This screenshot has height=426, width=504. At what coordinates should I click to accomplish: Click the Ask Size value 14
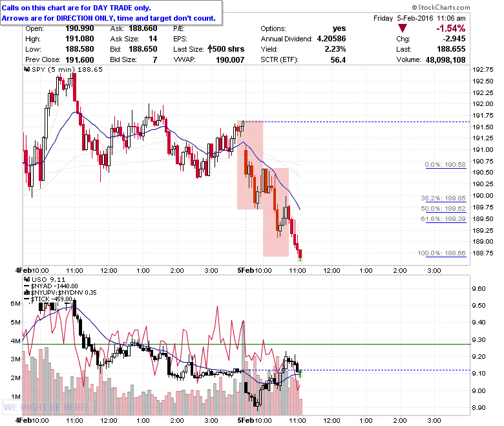[x=153, y=39]
